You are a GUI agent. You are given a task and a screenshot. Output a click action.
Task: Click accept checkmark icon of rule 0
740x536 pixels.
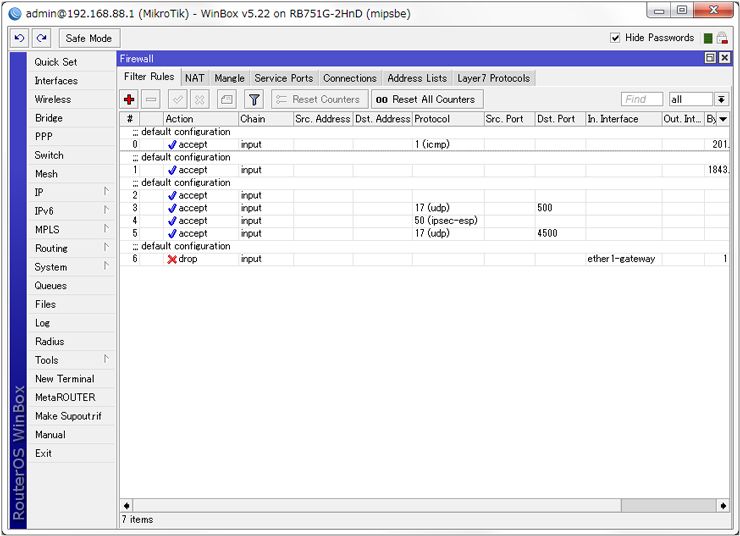(172, 145)
